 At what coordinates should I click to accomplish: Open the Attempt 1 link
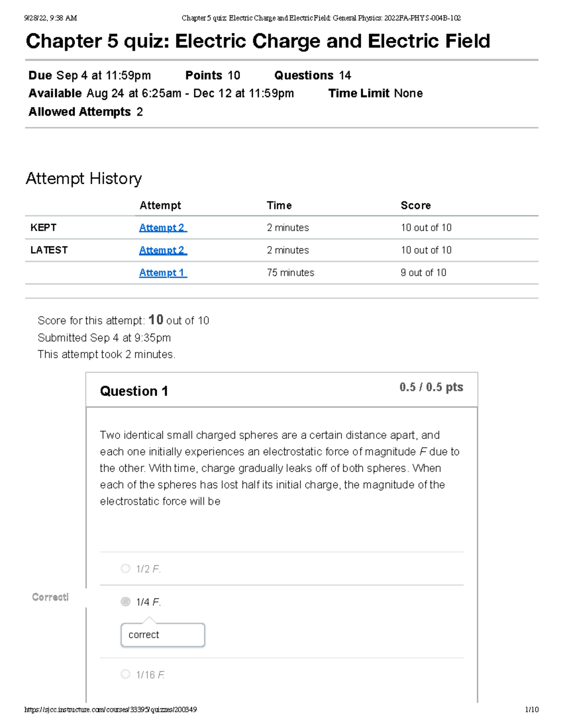tap(162, 273)
